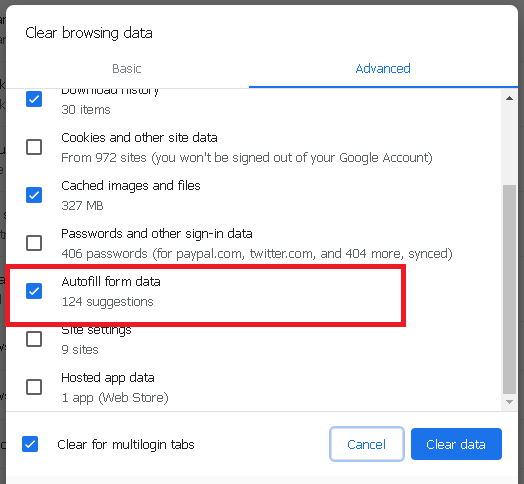
Task: Uncheck the Download history checkbox
Action: (x=34, y=99)
